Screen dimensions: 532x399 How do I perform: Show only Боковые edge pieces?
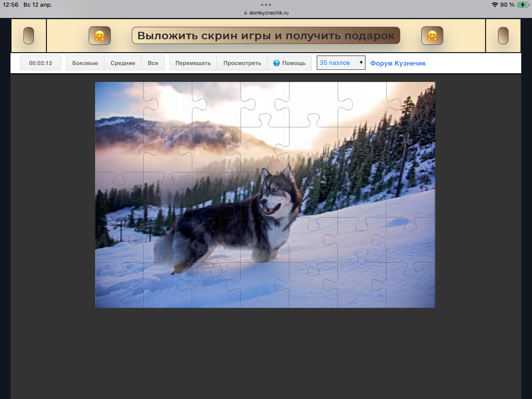click(x=85, y=63)
